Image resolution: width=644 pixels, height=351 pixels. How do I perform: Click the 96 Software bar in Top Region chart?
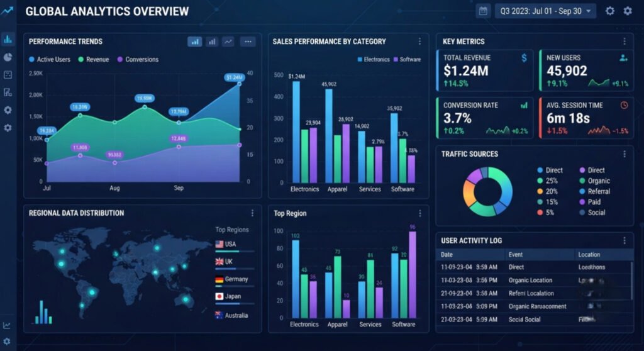413,274
